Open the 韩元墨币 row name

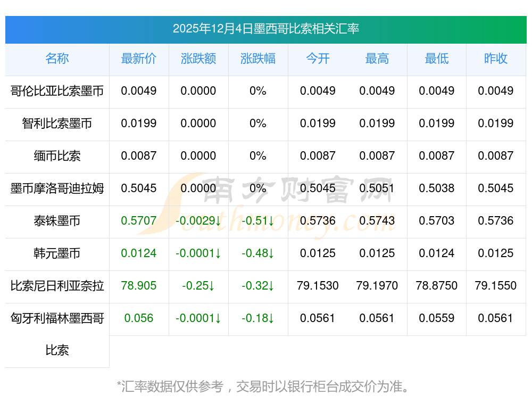point(57,253)
